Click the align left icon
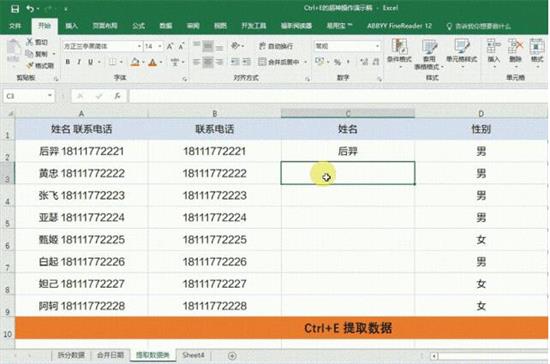 (196, 62)
